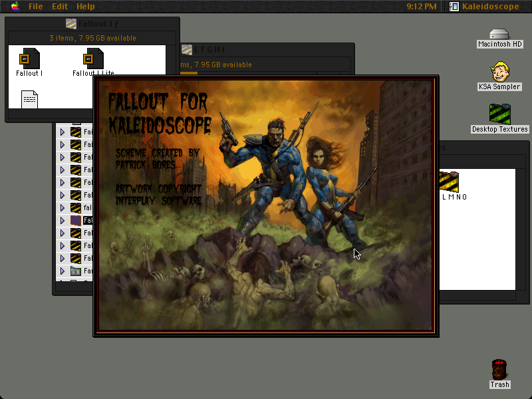The image size is (532, 399).
Task: Click the Fallout I ƒ window title bar
Action: click(92, 24)
